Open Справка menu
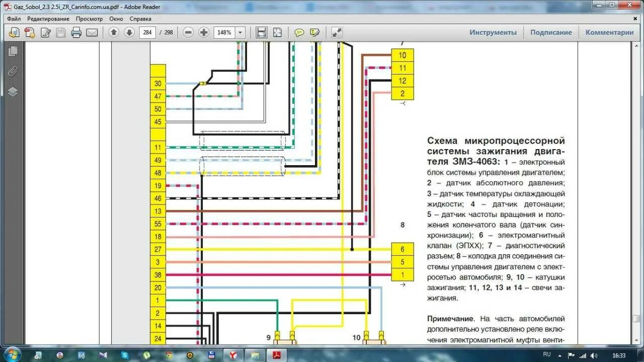The height and width of the screenshot is (362, 644). point(140,19)
